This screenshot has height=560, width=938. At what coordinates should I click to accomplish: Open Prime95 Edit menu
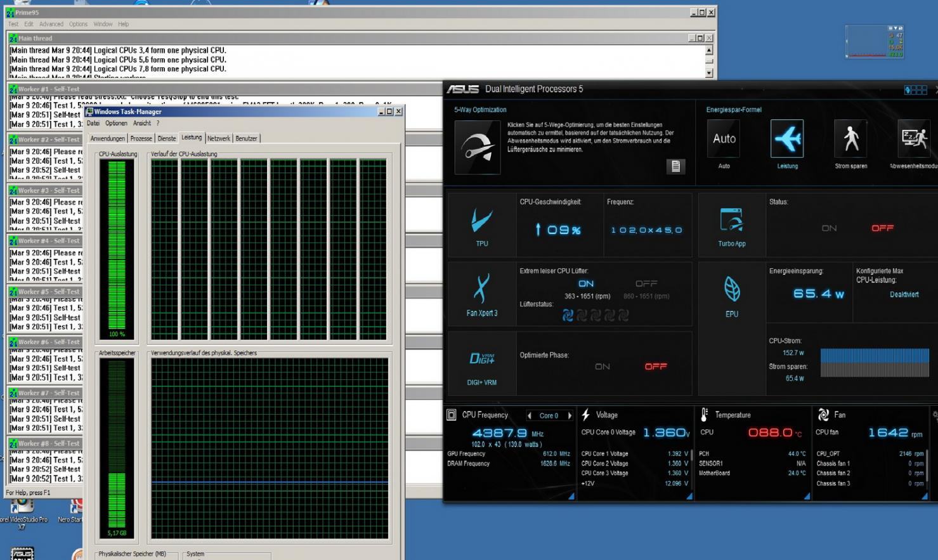click(x=29, y=24)
